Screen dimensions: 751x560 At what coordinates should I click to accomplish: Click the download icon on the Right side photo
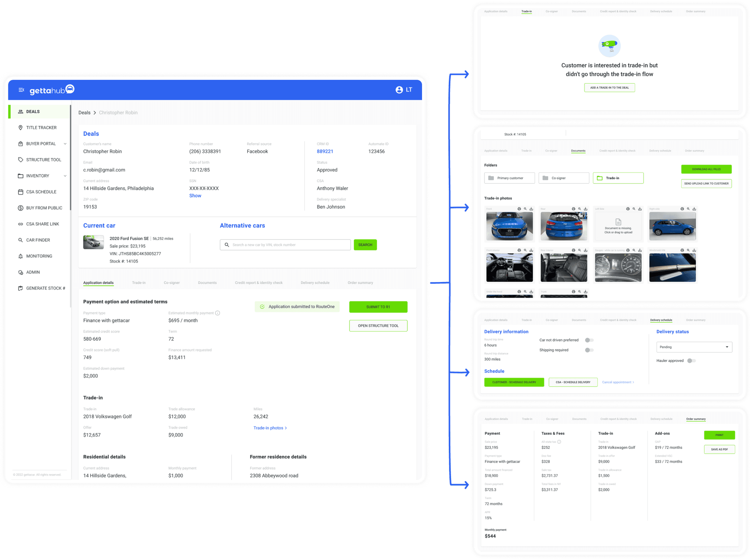(x=694, y=208)
